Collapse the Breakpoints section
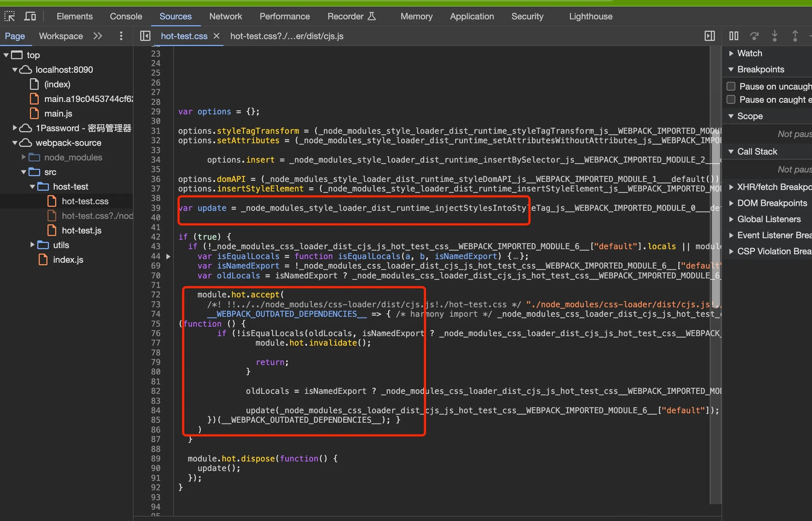 (x=731, y=69)
